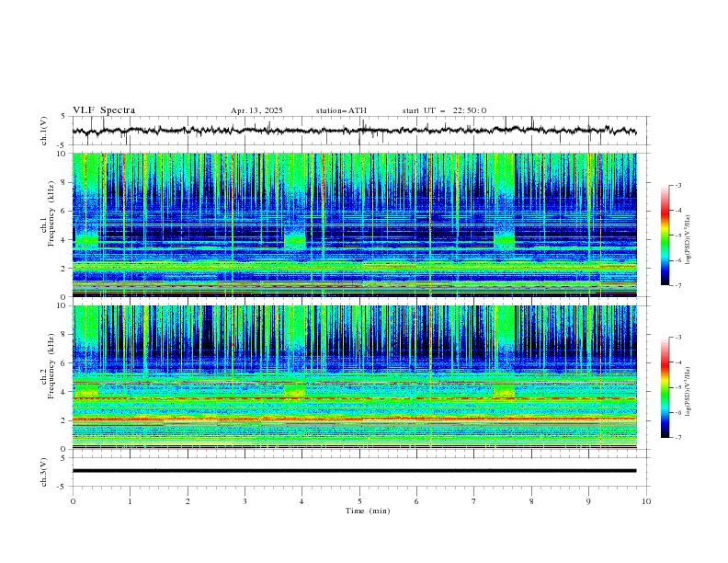Click the "-7" label on ch.2 colorbar
728x563 pixels.
point(677,438)
